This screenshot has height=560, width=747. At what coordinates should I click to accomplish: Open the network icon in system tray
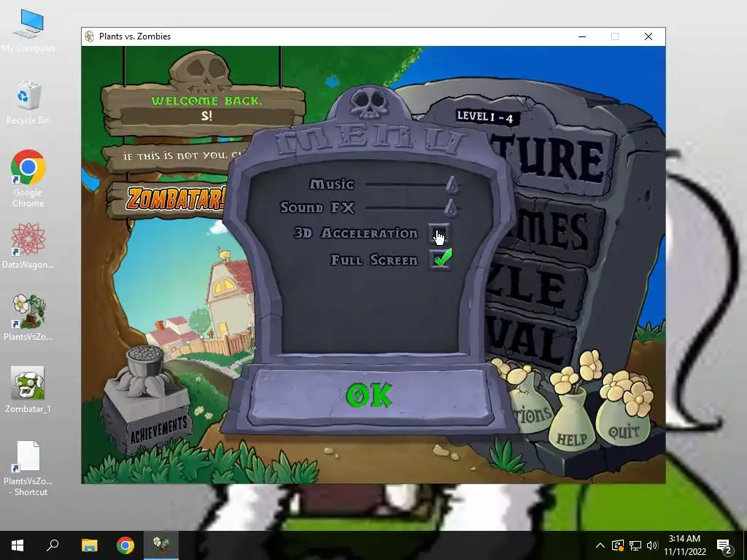[635, 545]
